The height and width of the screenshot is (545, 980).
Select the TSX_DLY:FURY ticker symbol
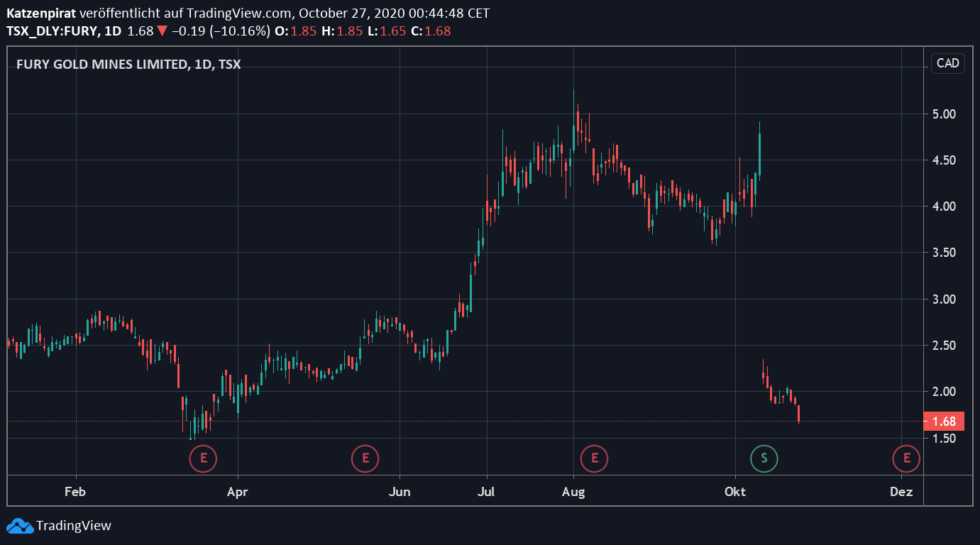51,31
